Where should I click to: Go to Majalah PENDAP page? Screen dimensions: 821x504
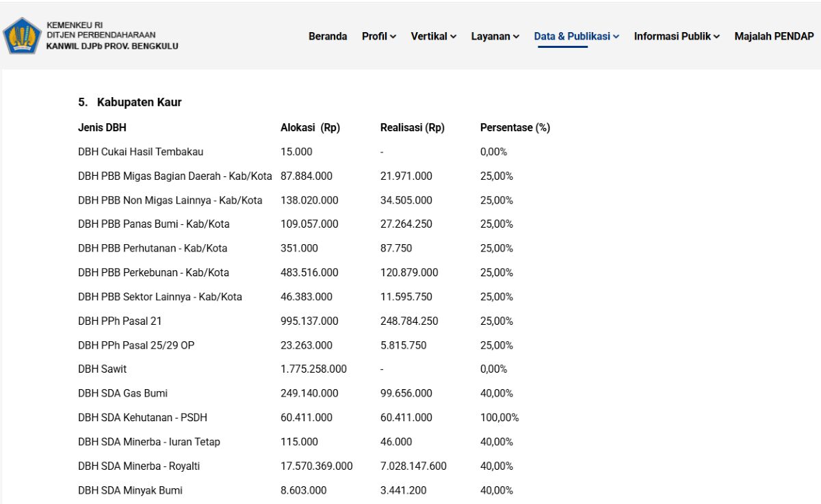(774, 36)
